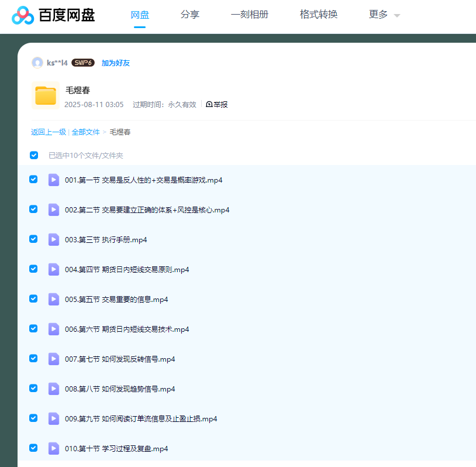Expand the 更多 dropdown menu
The width and height of the screenshot is (476, 467).
tap(384, 15)
